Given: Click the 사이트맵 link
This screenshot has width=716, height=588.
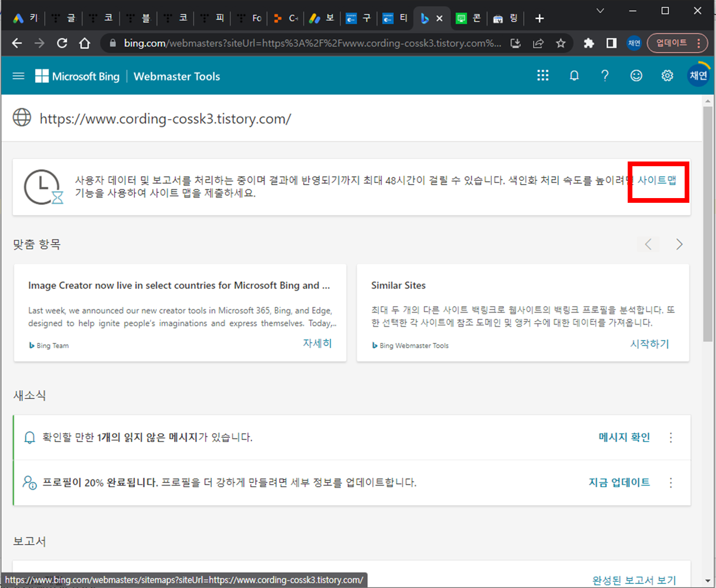Looking at the screenshot, I should click(x=657, y=180).
